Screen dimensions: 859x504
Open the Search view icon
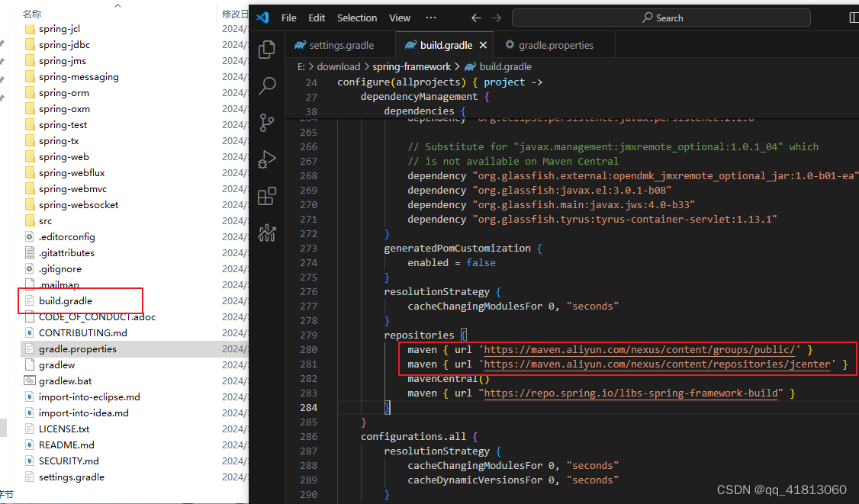pyautogui.click(x=267, y=85)
